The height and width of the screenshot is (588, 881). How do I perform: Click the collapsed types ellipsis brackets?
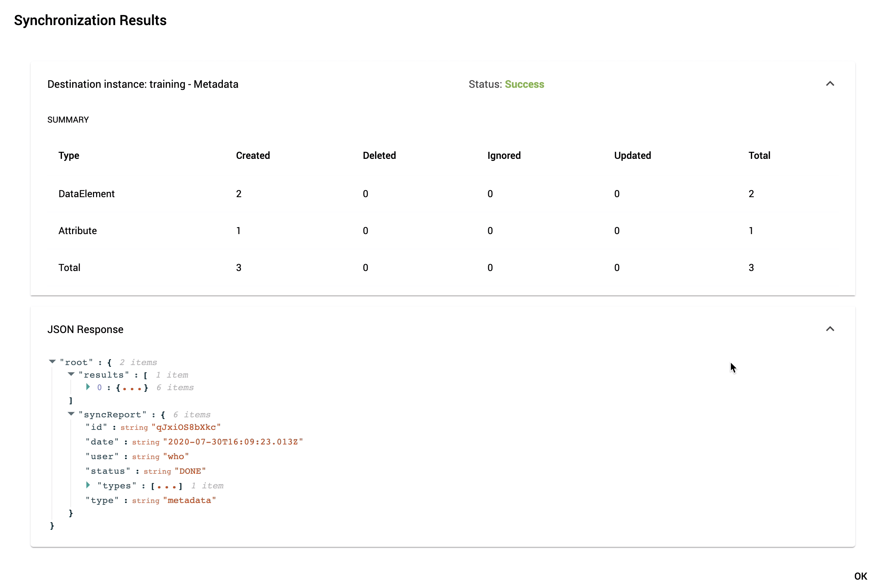pyautogui.click(x=166, y=486)
